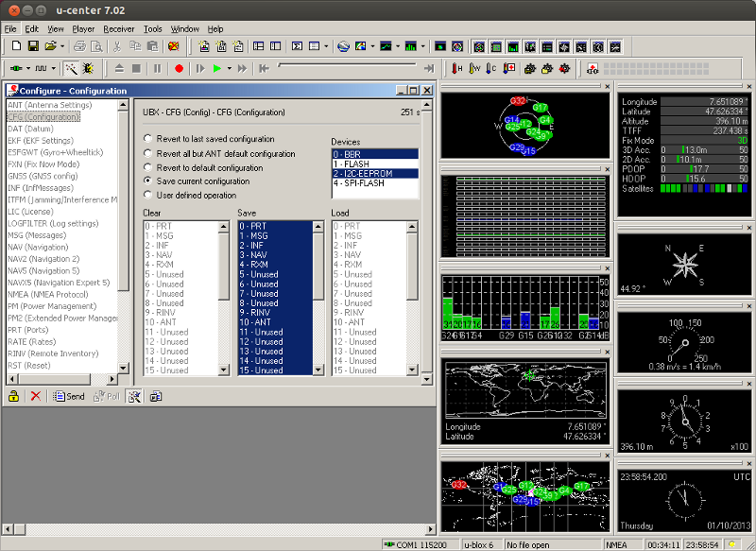Viewport: 756px width, 551px height.
Task: Select Revert to default configuration radio button
Action: pos(147,167)
